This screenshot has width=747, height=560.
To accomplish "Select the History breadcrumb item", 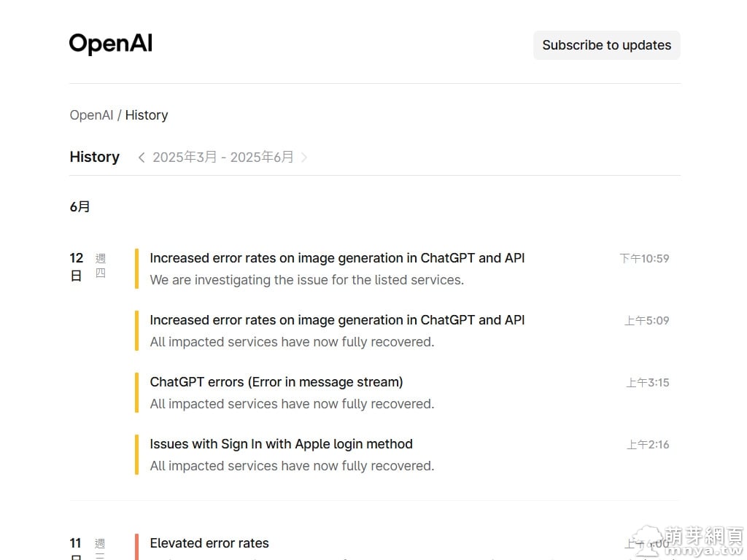I will coord(147,115).
